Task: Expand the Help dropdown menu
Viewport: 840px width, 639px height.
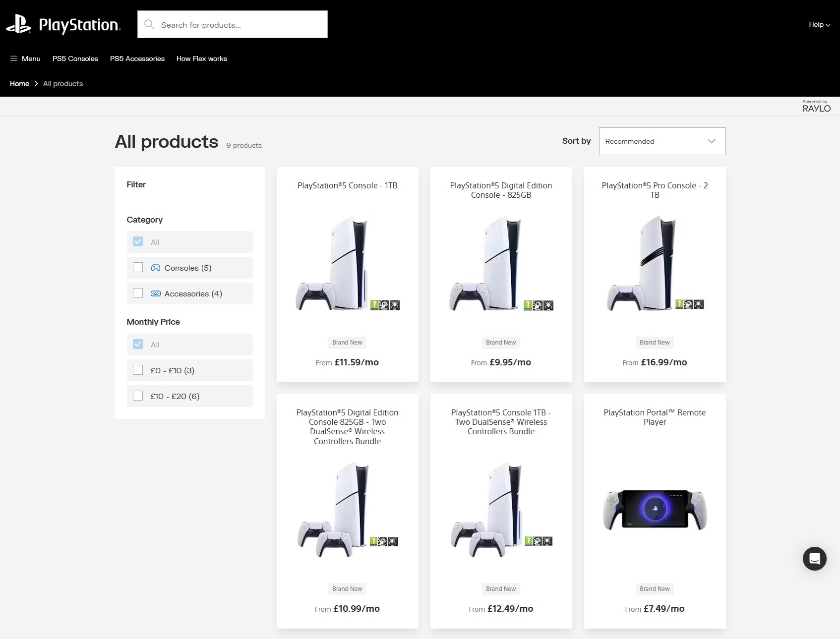Action: click(819, 24)
